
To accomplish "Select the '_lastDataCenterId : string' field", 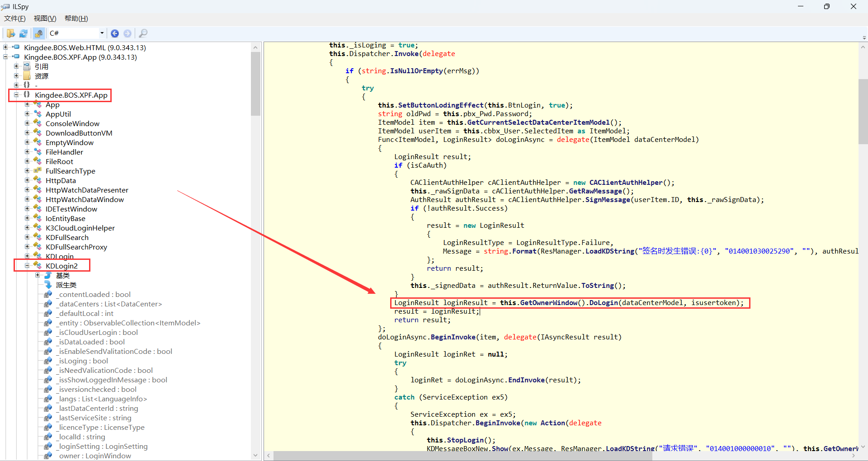I will [97, 408].
